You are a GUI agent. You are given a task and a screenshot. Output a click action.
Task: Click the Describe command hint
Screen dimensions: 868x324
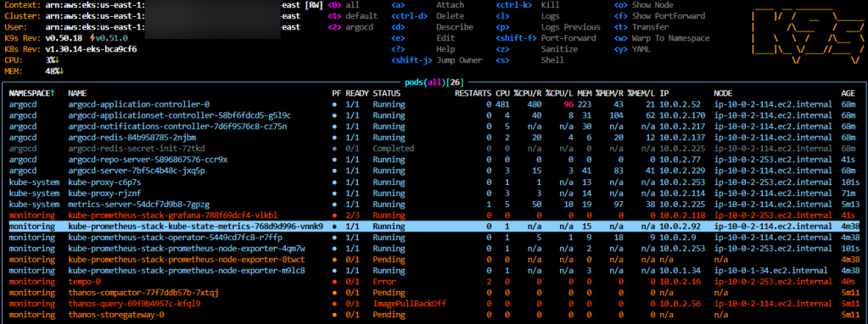(432, 26)
